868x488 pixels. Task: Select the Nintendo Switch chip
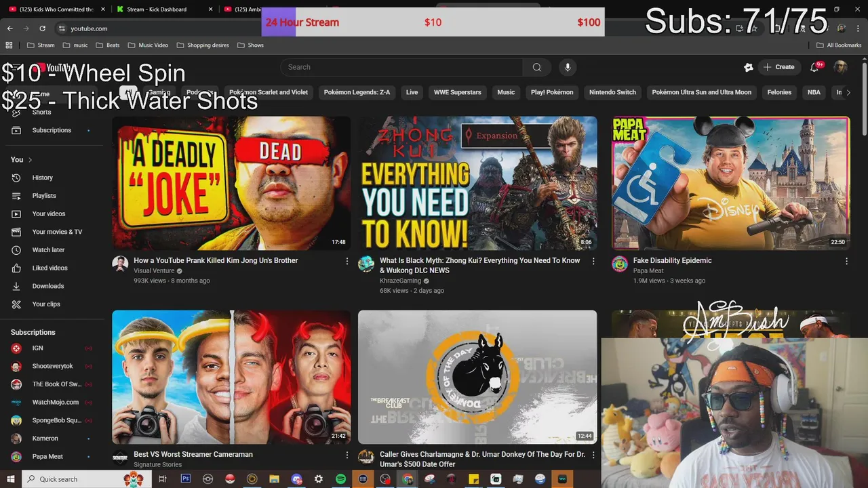pyautogui.click(x=612, y=92)
